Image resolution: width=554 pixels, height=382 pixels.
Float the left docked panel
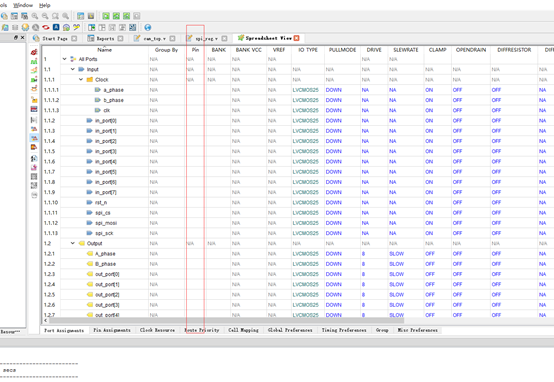[16, 37]
